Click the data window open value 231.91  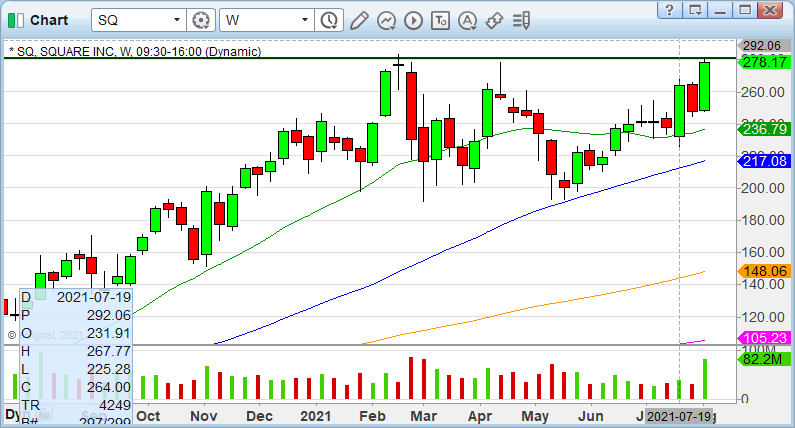pyautogui.click(x=109, y=333)
